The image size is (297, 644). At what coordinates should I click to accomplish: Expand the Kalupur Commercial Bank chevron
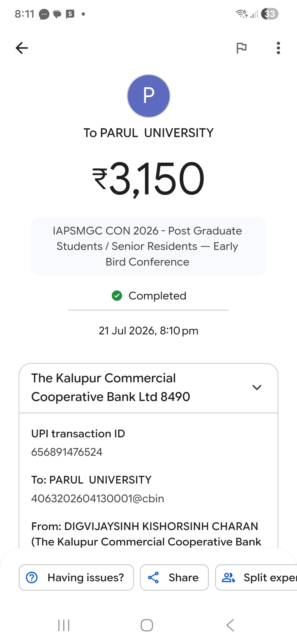(257, 388)
